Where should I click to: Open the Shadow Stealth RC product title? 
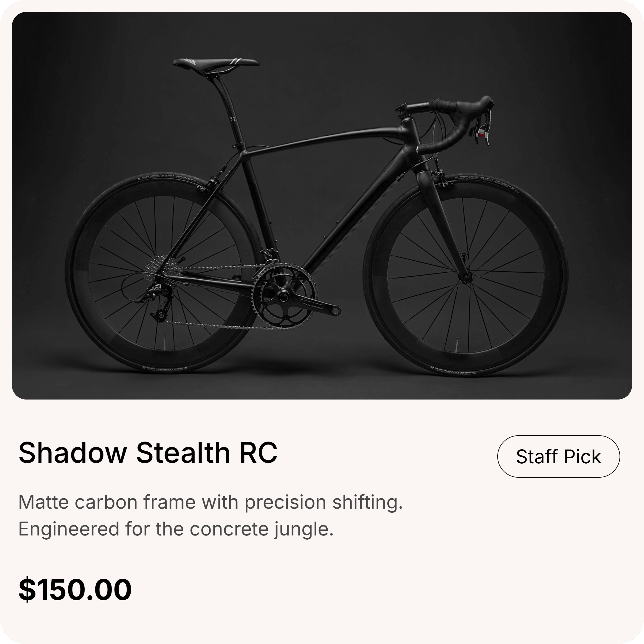[x=148, y=453]
